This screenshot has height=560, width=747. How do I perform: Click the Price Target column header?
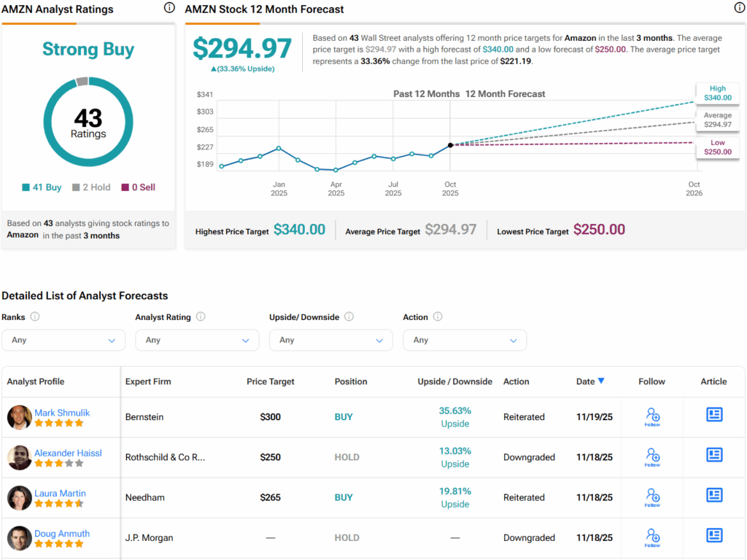click(x=271, y=381)
